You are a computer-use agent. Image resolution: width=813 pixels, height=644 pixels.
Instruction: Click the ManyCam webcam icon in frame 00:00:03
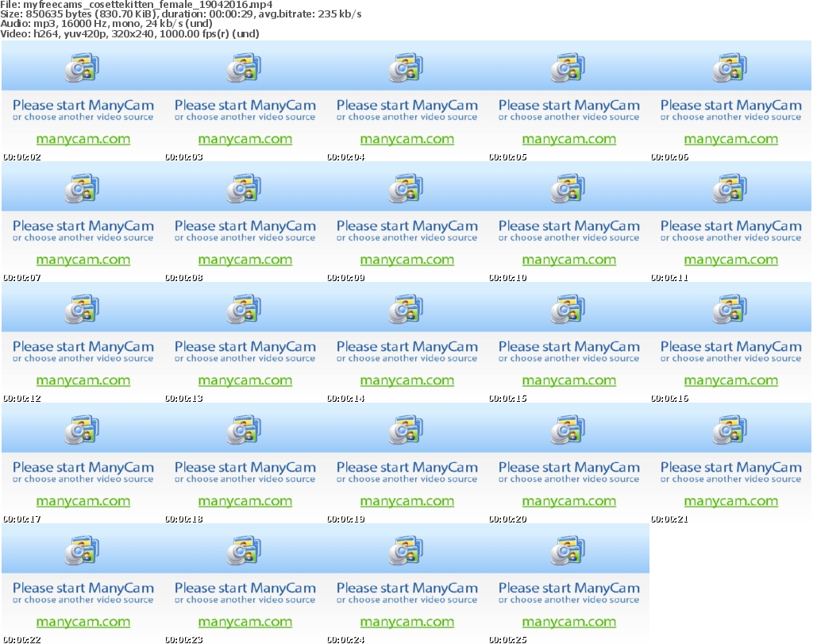(244, 67)
